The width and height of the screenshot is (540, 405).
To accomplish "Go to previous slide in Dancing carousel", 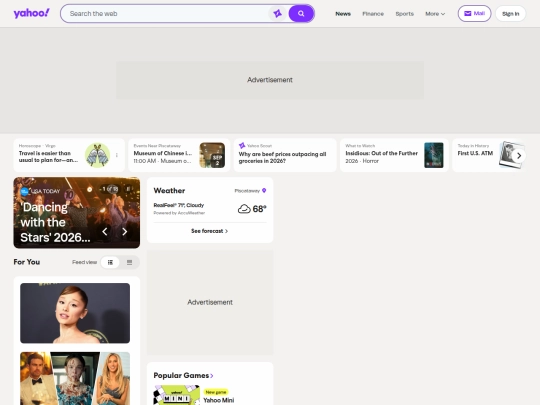I will pyautogui.click(x=105, y=232).
